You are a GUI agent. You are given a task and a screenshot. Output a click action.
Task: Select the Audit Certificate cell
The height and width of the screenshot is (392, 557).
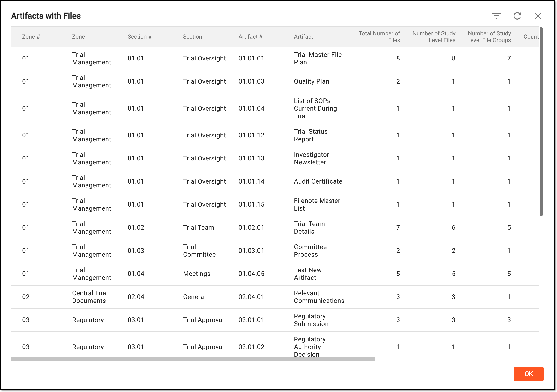(318, 181)
